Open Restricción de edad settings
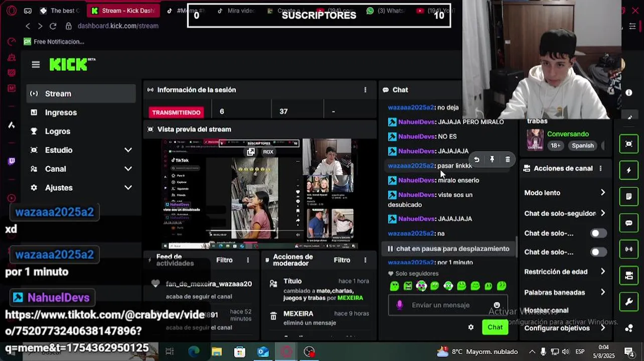This screenshot has height=361, width=644. [x=565, y=272]
